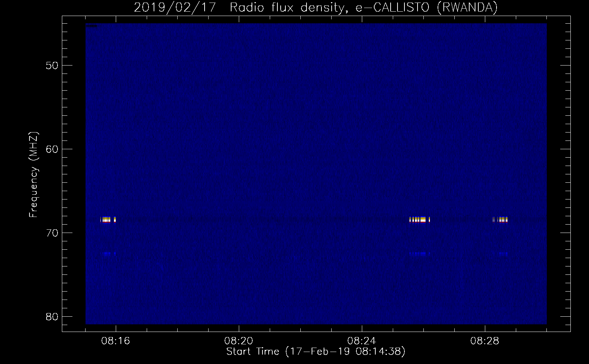The width and height of the screenshot is (589, 364).
Task: Click the 08:16 time tick label
Action: [x=116, y=341]
